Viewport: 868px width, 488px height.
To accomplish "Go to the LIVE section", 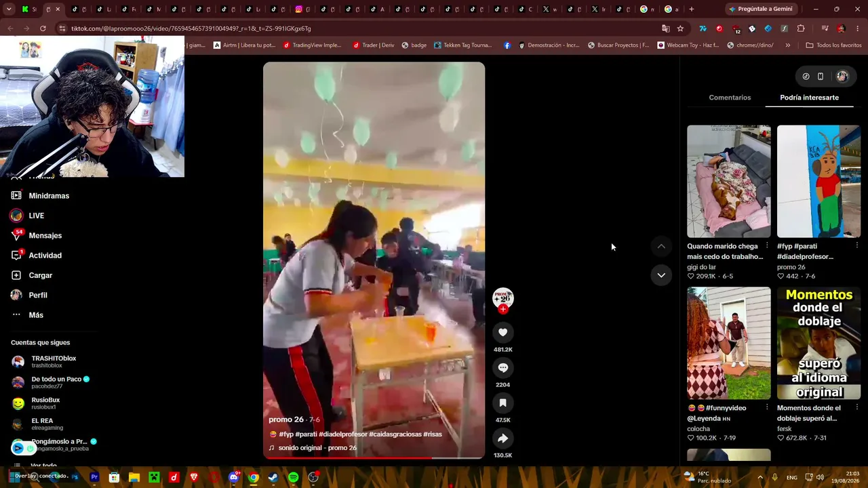I will pyautogui.click(x=28, y=216).
